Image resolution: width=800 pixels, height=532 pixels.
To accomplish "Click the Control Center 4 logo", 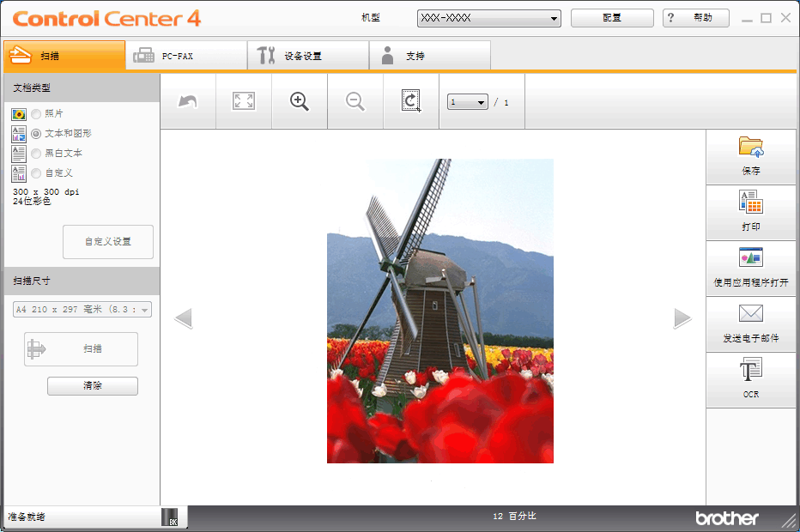I will (106, 19).
